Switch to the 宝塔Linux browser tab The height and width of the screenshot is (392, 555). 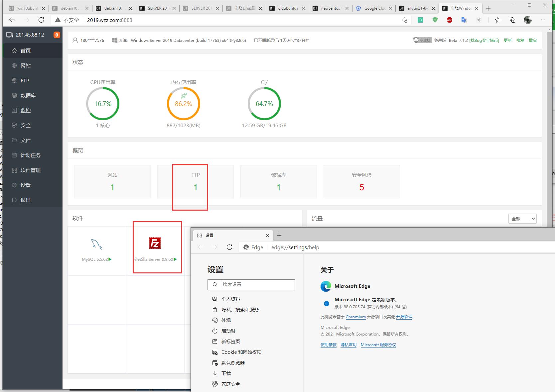(244, 8)
